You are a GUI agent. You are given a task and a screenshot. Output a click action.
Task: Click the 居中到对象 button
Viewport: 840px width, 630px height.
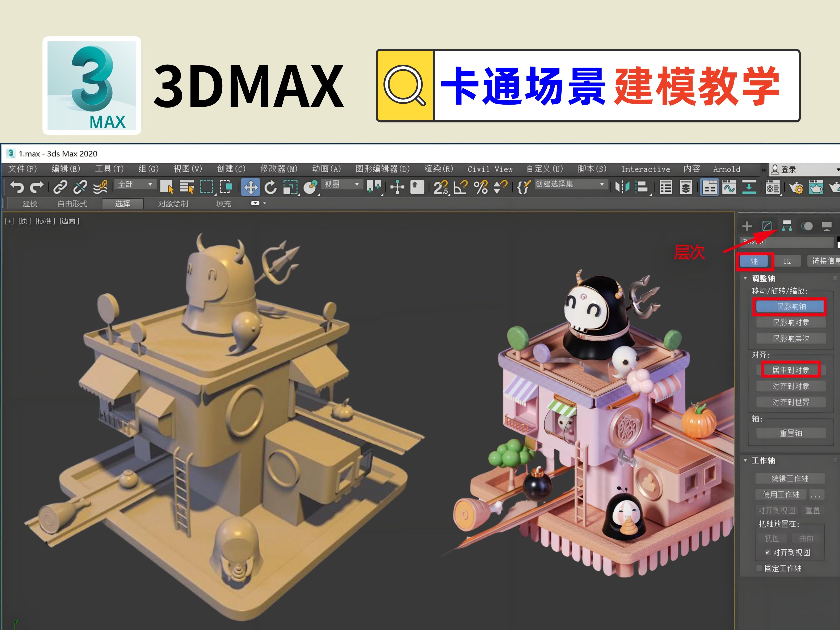791,370
